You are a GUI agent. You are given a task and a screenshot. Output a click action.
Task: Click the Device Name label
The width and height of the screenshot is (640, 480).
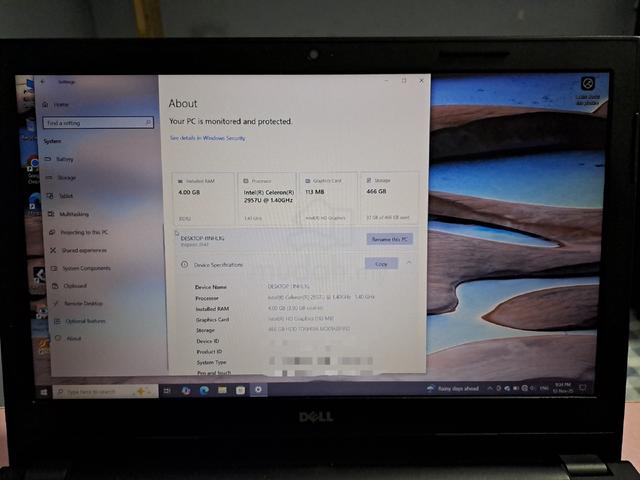pyautogui.click(x=211, y=287)
